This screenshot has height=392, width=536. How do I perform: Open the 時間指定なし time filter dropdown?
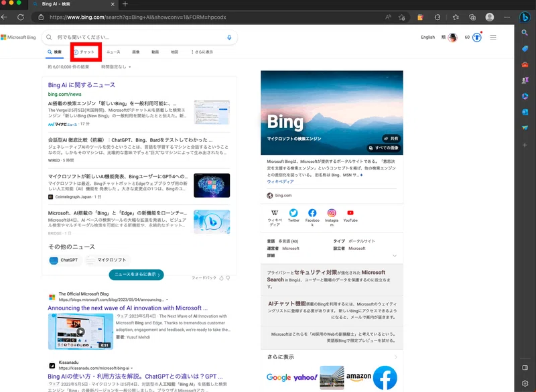pos(116,67)
